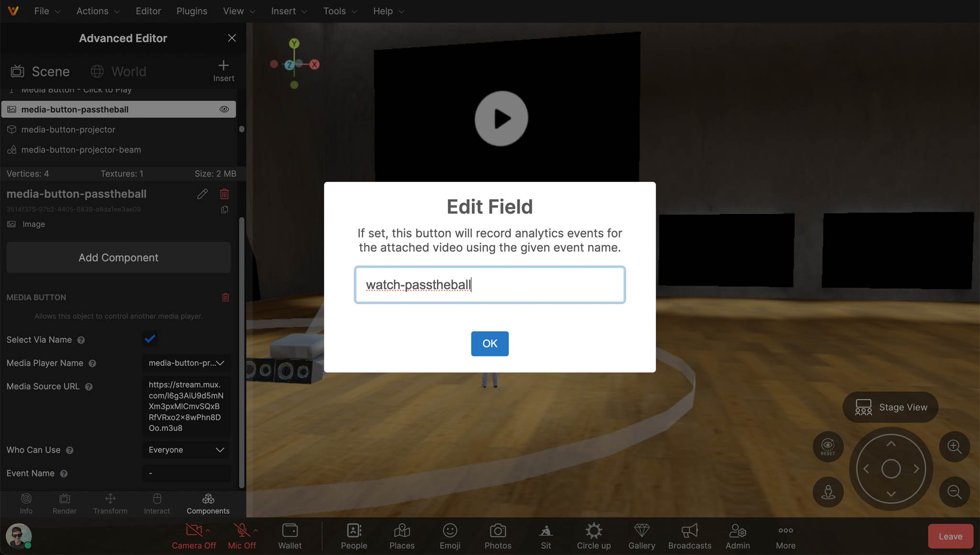
Task: Click the event name text input field
Action: (490, 284)
